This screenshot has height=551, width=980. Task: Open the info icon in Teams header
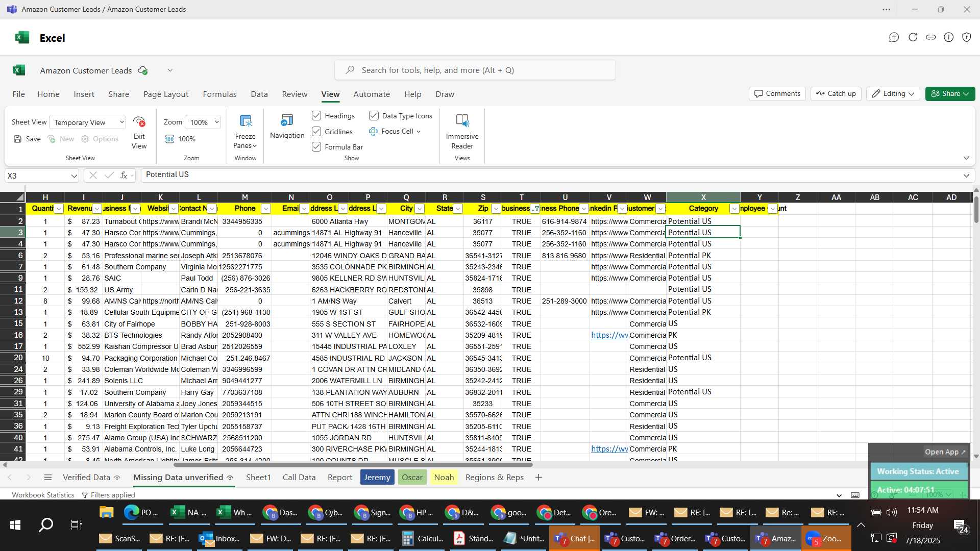tap(948, 37)
